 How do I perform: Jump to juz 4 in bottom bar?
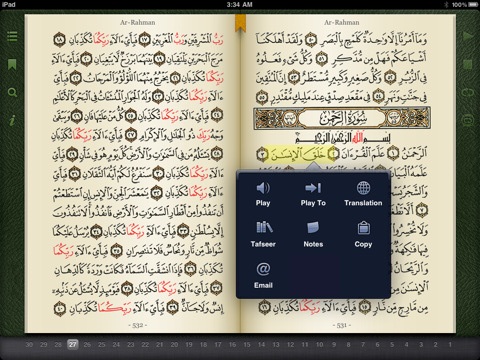coord(407,345)
